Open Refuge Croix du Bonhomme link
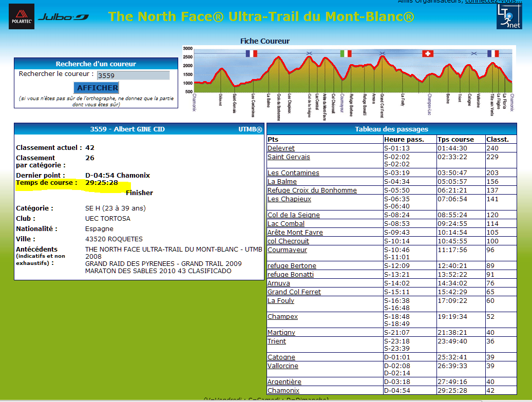The width and height of the screenshot is (532, 402). coord(312,190)
